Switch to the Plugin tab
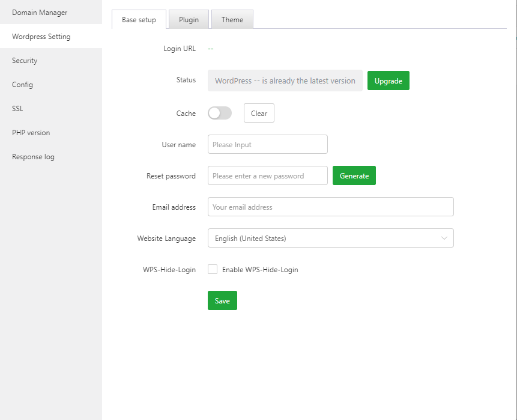 [189, 20]
